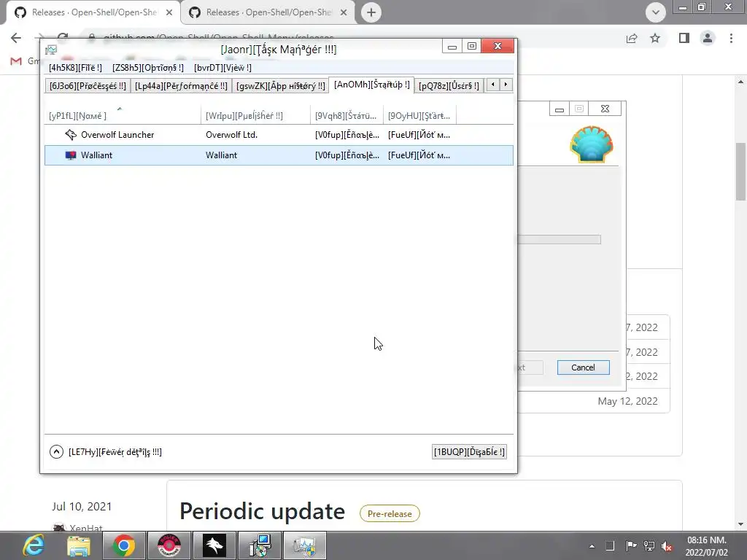747x560 pixels.
Task: Open the taskbar clock showing 08:16
Action: 707,546
